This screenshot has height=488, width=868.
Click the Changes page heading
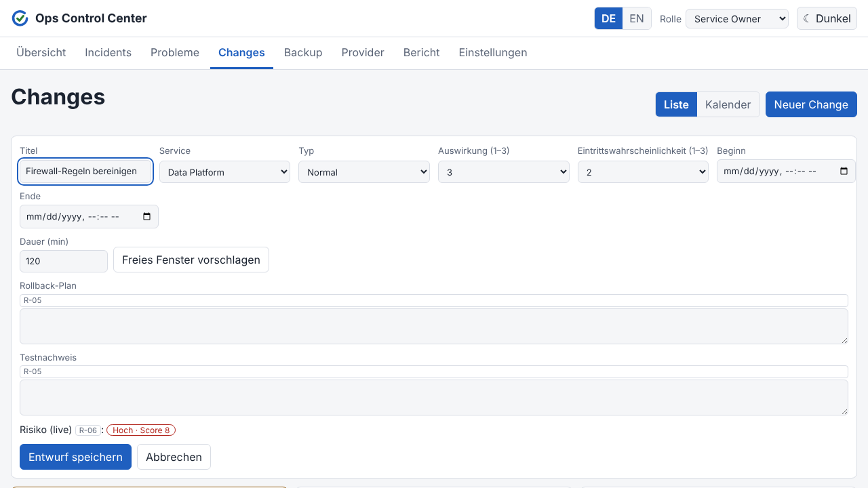(58, 97)
